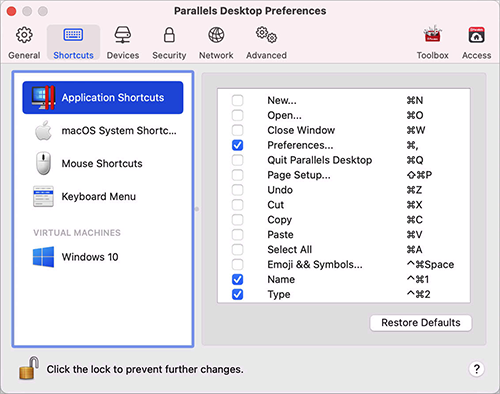Click the ⌘Q shortcut key value
Screen dimensions: 500x394
tap(415, 160)
